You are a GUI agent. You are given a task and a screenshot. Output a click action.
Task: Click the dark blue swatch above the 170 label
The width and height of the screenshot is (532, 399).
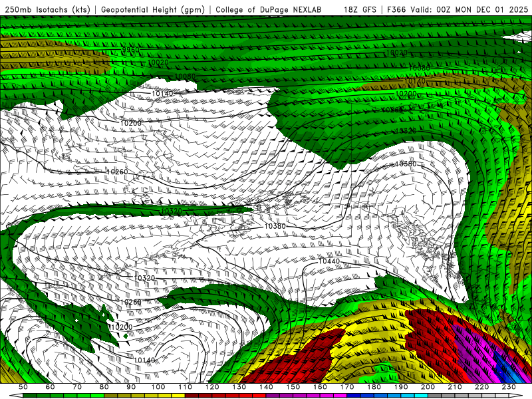[354, 396]
